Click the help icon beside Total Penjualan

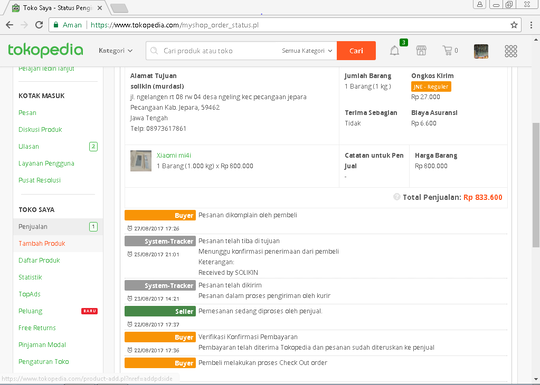[x=397, y=197]
